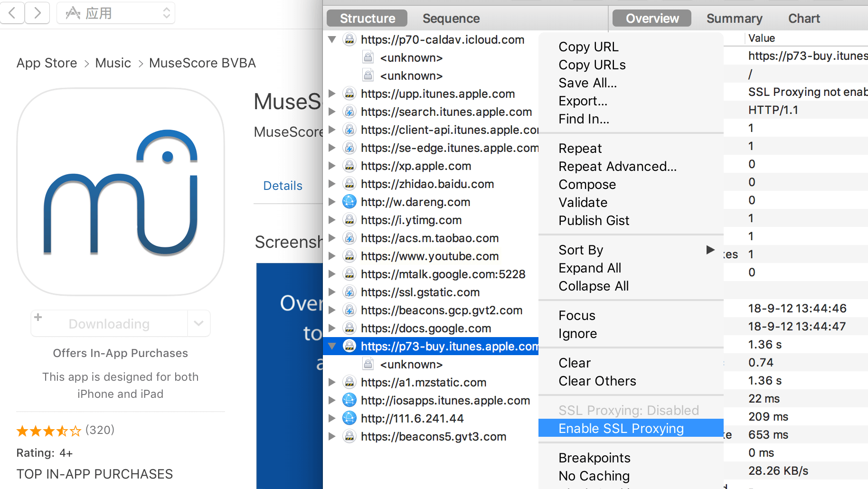The height and width of the screenshot is (489, 868).
Task: Select the <unknown> row under p73-buy.itunes.apple.com
Action: (x=431, y=364)
